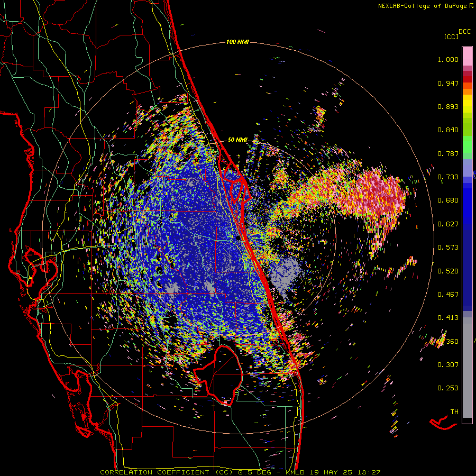Select the DCC label above the legend
This screenshot has width=476, height=476.
pyautogui.click(x=464, y=32)
